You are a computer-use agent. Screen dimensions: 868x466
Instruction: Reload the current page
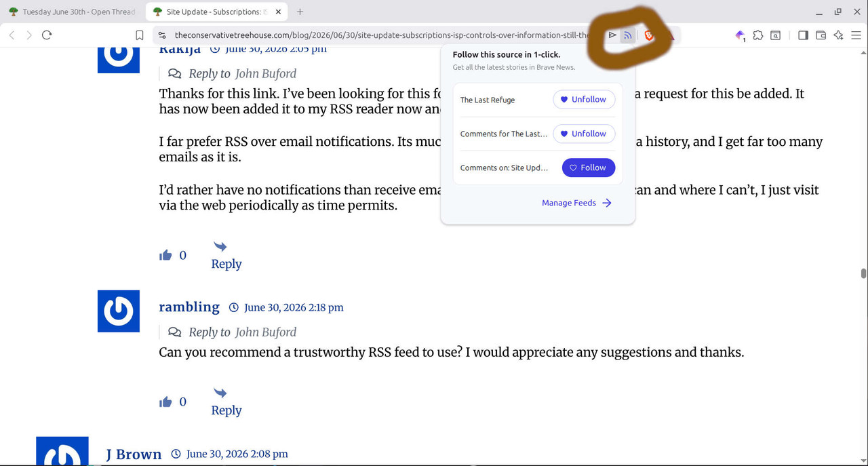[47, 35]
